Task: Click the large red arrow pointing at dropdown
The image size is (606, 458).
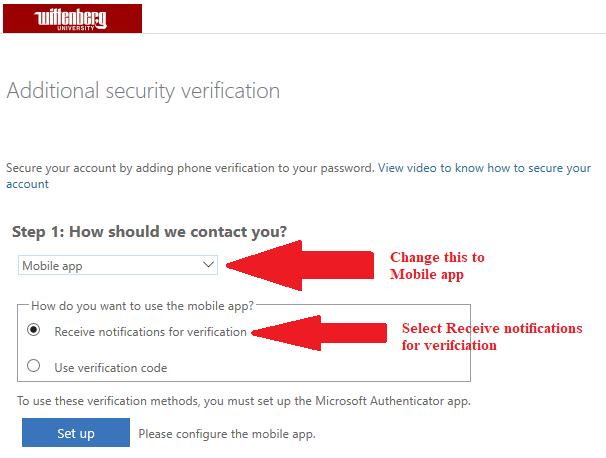Action: pos(300,265)
